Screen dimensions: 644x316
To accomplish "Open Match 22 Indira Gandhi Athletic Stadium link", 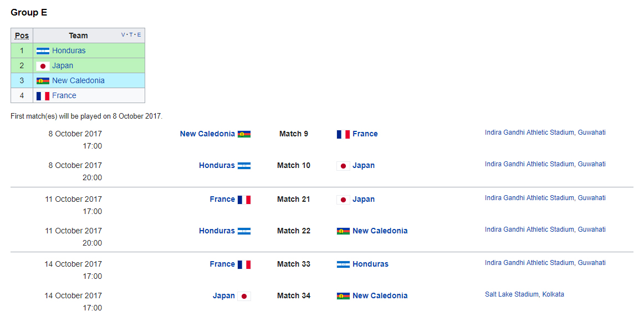I will (x=545, y=230).
